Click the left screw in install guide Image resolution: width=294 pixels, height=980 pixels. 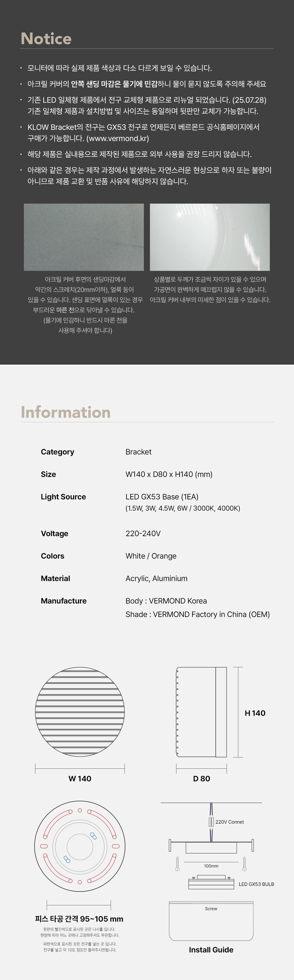pos(177,864)
